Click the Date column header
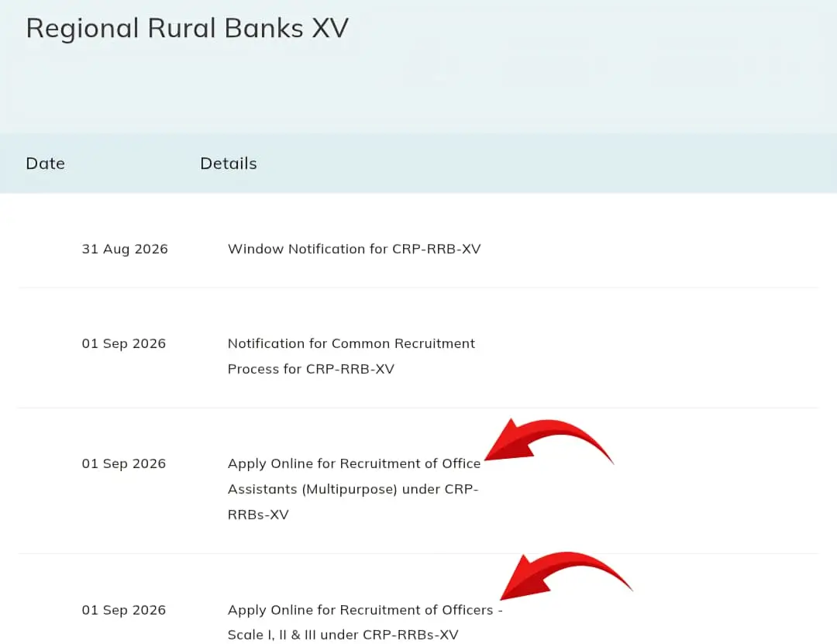The width and height of the screenshot is (837, 644). [x=46, y=164]
